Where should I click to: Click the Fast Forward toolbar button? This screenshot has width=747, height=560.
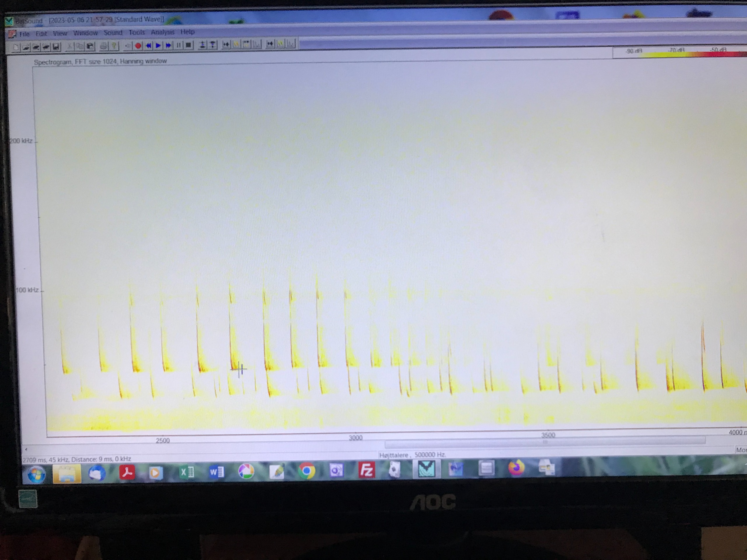point(168,45)
